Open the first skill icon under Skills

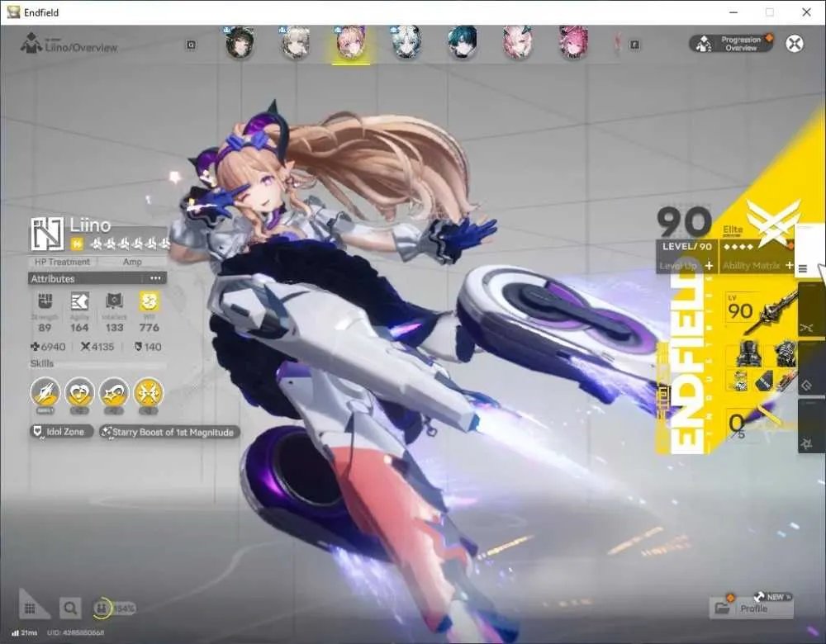(x=45, y=393)
